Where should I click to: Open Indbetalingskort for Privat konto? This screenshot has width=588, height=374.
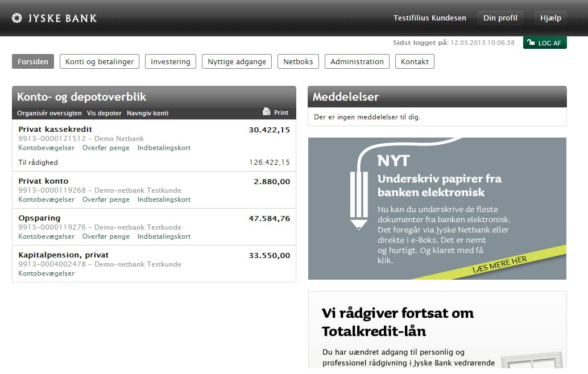point(164,200)
